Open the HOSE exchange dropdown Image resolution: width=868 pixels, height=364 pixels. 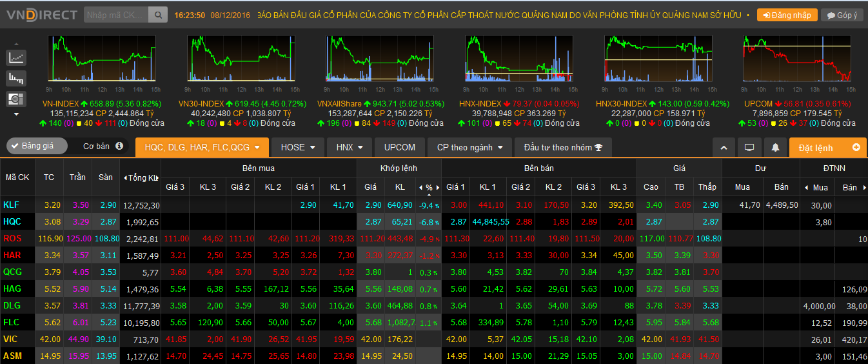(297, 147)
